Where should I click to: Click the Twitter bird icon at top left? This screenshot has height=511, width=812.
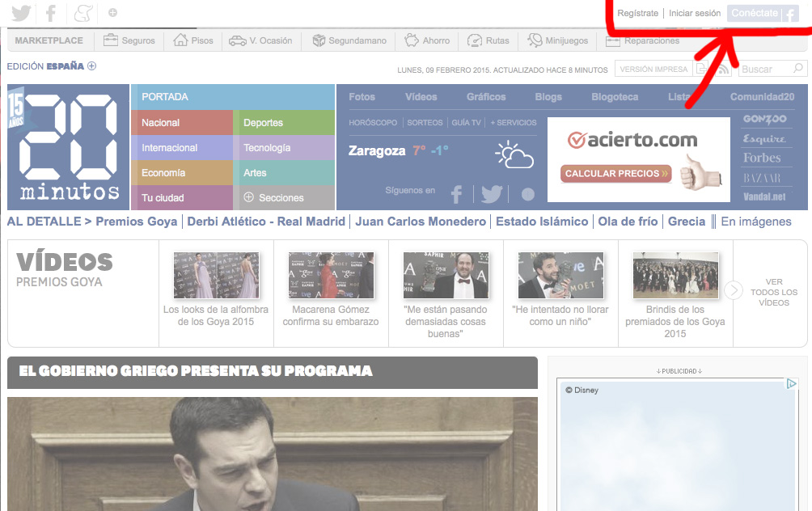pos(21,13)
